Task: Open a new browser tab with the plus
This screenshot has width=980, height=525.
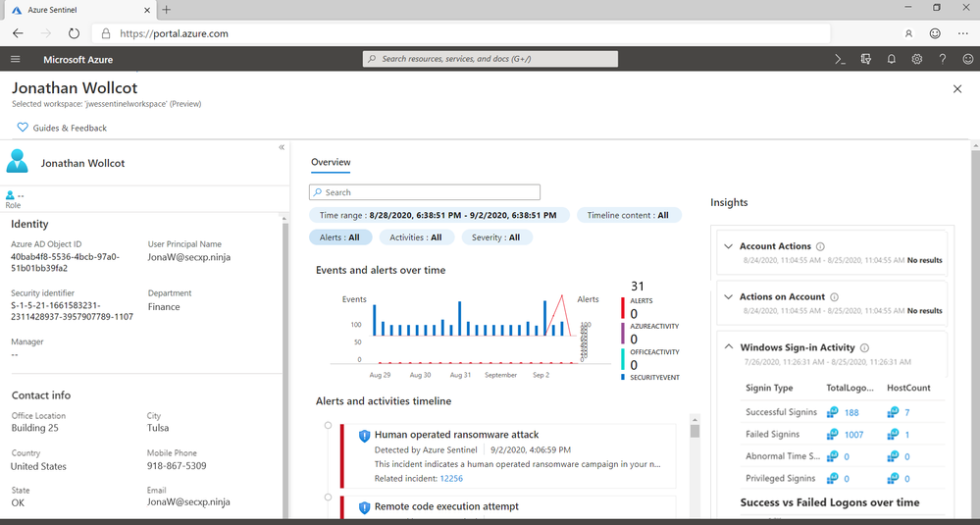Action: [166, 10]
